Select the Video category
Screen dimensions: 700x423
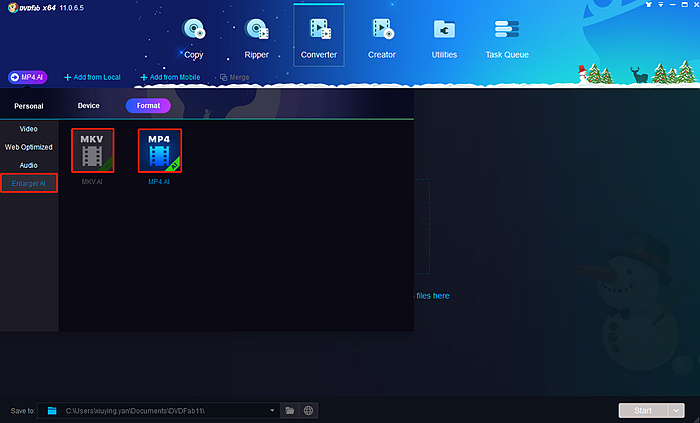pos(29,129)
